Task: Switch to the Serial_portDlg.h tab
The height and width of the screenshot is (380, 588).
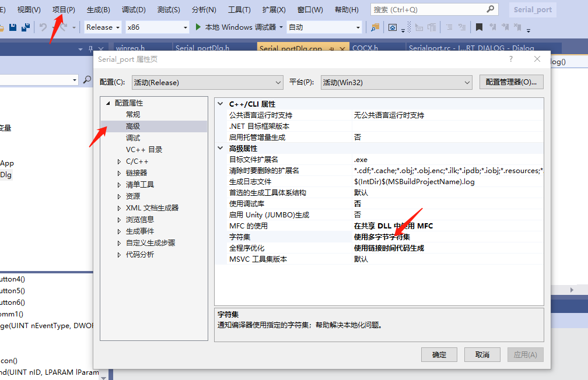Action: pyautogui.click(x=202, y=48)
